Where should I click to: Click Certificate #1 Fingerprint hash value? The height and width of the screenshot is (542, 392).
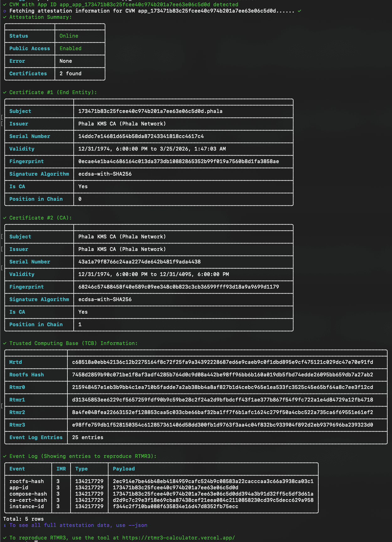(x=178, y=162)
